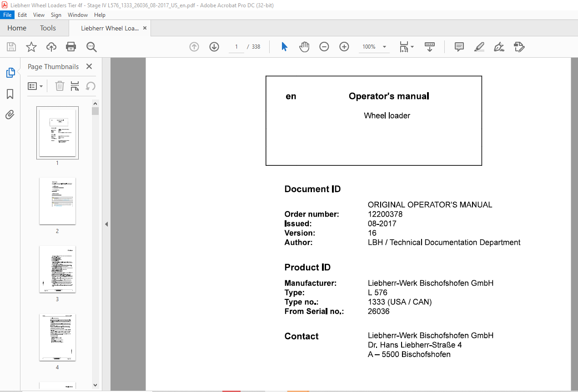
Task: Click the Fit page width icon
Action: (x=404, y=47)
